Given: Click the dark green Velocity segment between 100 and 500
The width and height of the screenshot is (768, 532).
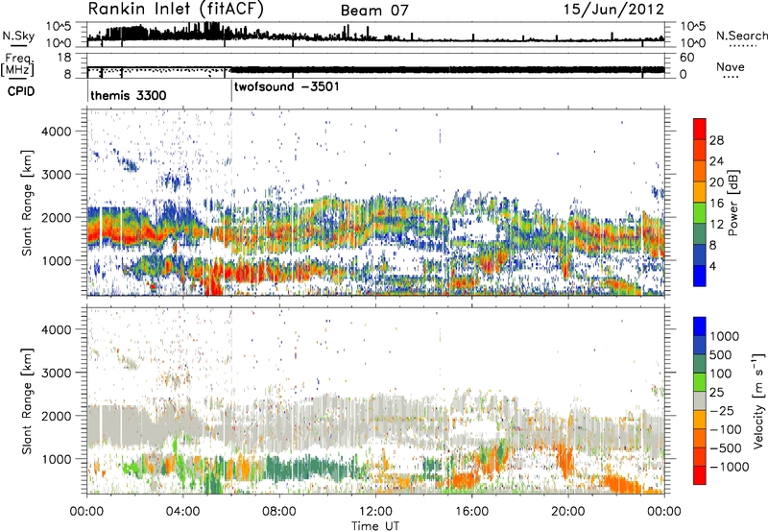Looking at the screenshot, I should [x=700, y=364].
